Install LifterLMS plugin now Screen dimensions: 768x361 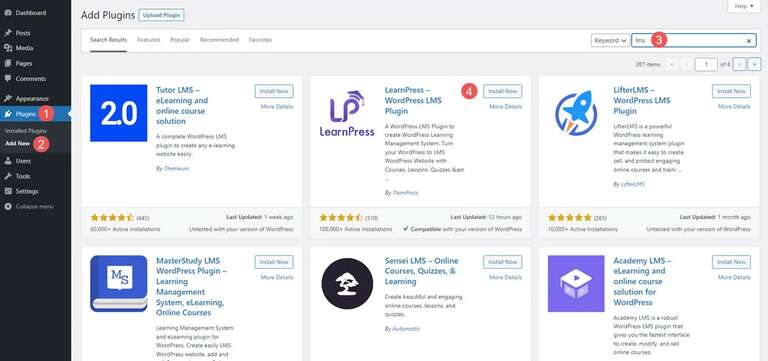pyautogui.click(x=731, y=91)
